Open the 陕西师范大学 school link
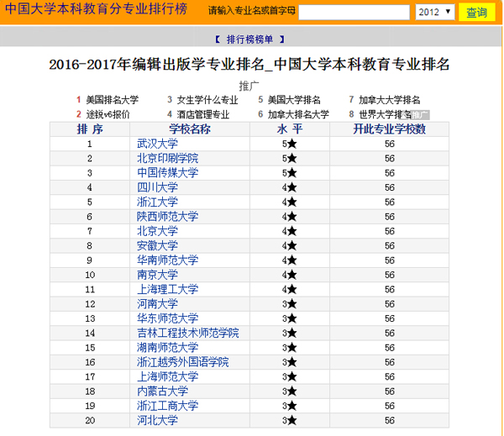This screenshot has height=436, width=504. [167, 216]
